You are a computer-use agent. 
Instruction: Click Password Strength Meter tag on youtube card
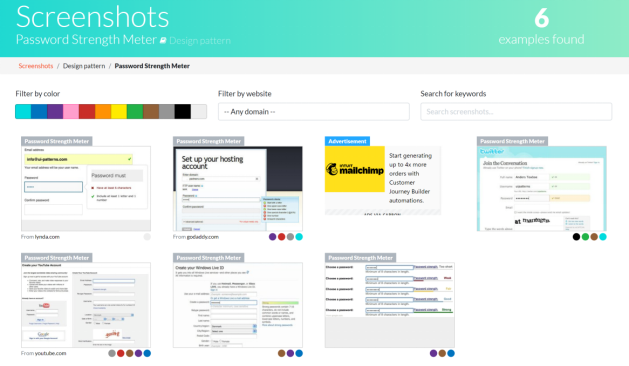tap(57, 258)
